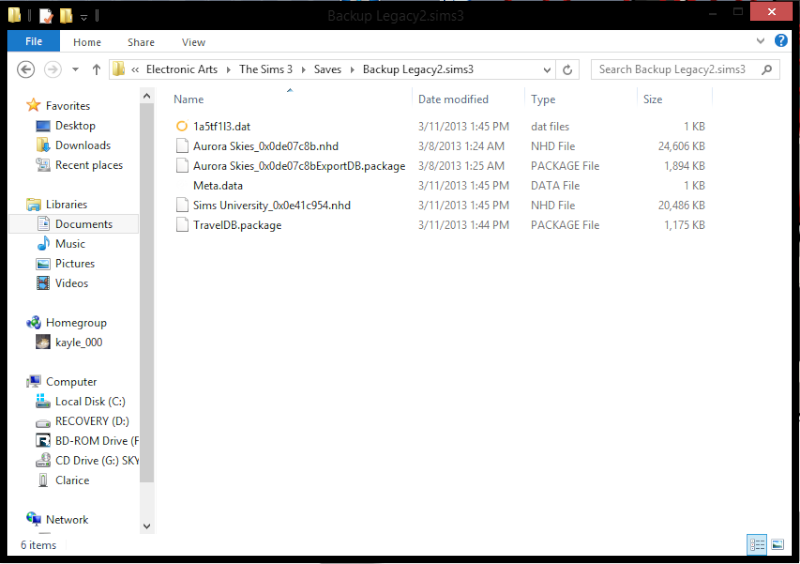Screen dimensions: 800x564
Task: Open Computer in the navigation pane
Action: click(x=71, y=382)
